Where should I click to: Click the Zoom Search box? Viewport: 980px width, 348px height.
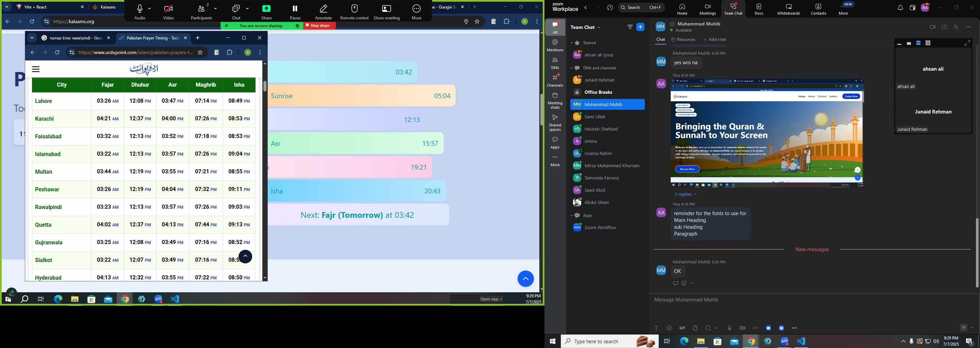tap(641, 7)
